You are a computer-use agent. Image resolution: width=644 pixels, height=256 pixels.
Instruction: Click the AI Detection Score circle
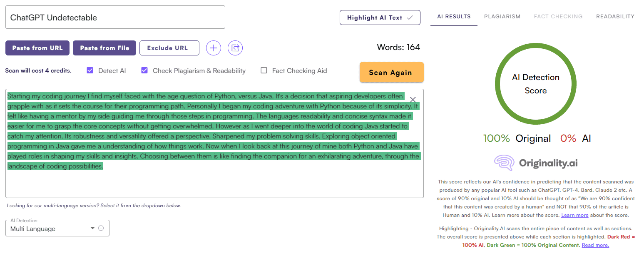[536, 84]
